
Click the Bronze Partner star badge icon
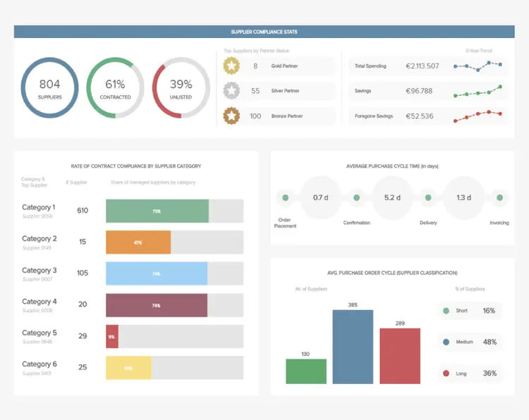[231, 116]
